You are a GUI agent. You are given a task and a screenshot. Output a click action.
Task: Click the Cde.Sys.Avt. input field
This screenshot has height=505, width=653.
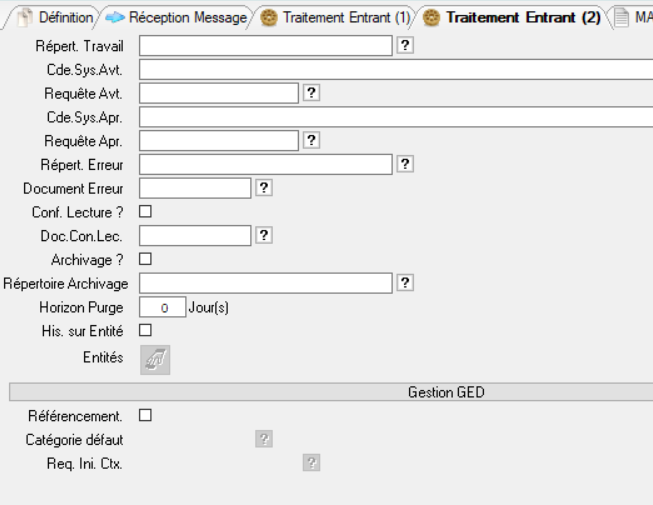click(395, 69)
